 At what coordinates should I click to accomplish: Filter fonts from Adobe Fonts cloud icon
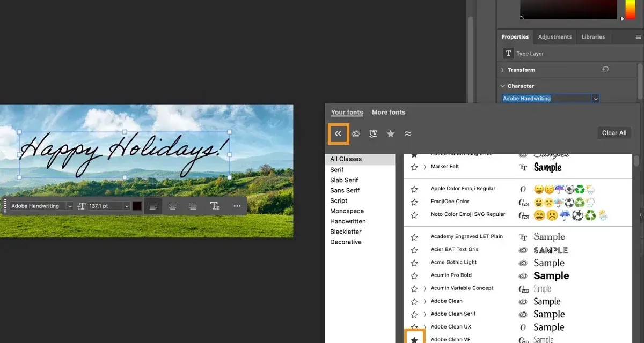[x=355, y=133]
